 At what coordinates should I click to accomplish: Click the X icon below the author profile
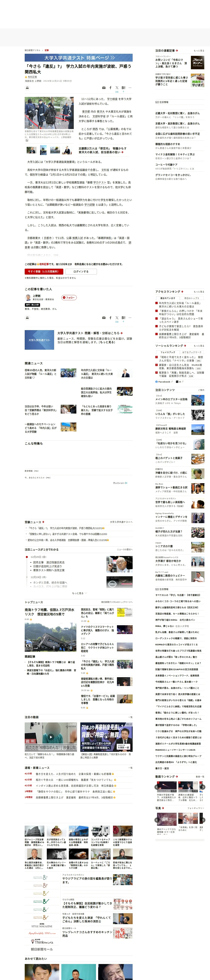click(117, 318)
